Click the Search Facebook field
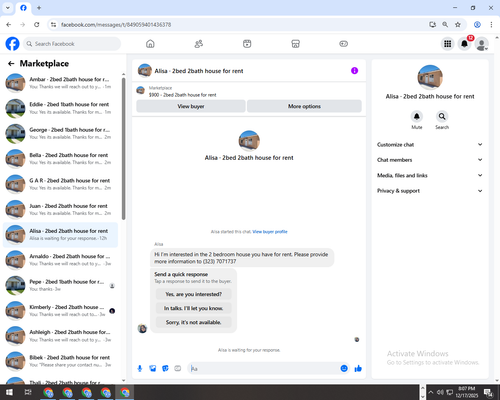 pyautogui.click(x=72, y=44)
